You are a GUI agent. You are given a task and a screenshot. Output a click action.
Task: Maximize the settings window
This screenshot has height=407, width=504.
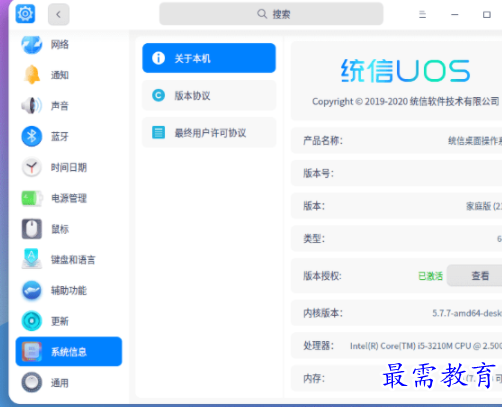click(x=487, y=15)
